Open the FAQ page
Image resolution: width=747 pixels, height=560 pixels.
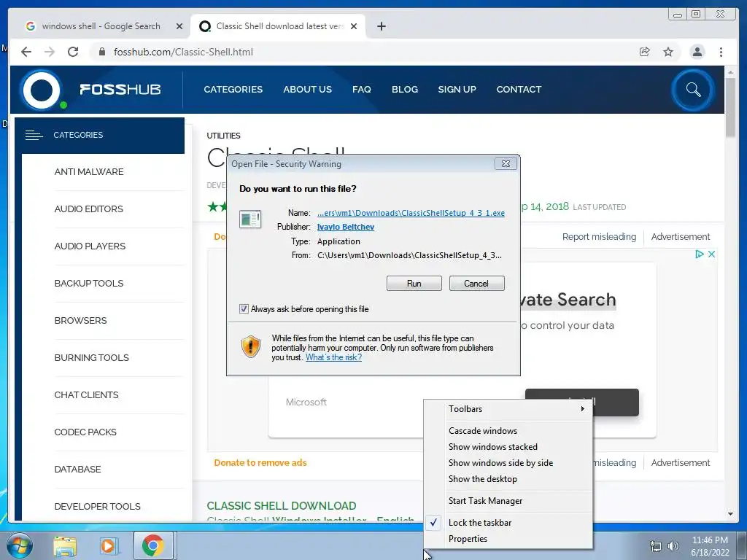[362, 90]
